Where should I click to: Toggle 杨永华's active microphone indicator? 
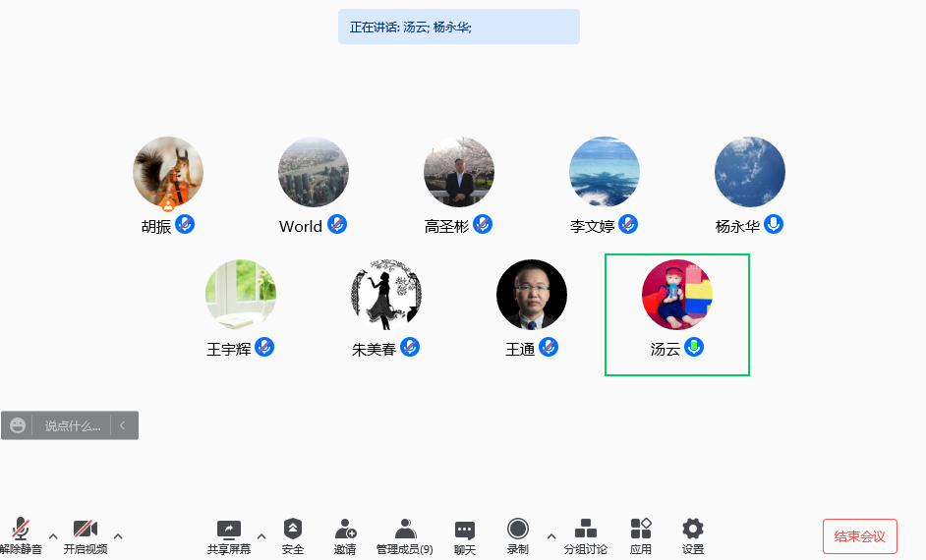774,224
